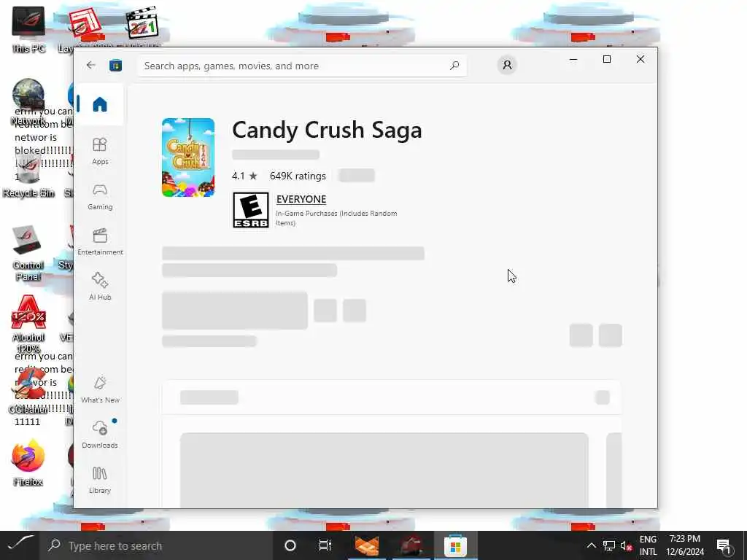747x560 pixels.
Task: Open the notification center icon
Action: click(x=724, y=545)
